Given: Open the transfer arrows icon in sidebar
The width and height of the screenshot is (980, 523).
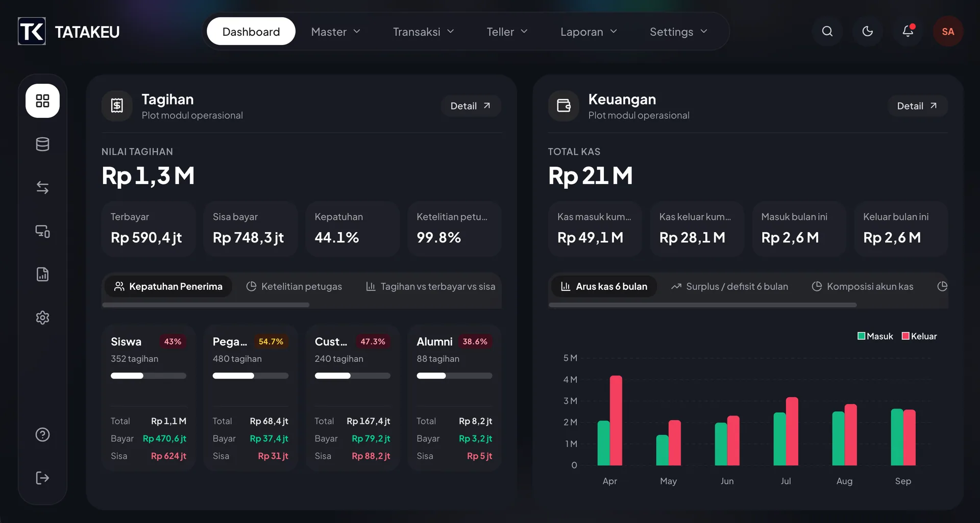Looking at the screenshot, I should pyautogui.click(x=42, y=188).
